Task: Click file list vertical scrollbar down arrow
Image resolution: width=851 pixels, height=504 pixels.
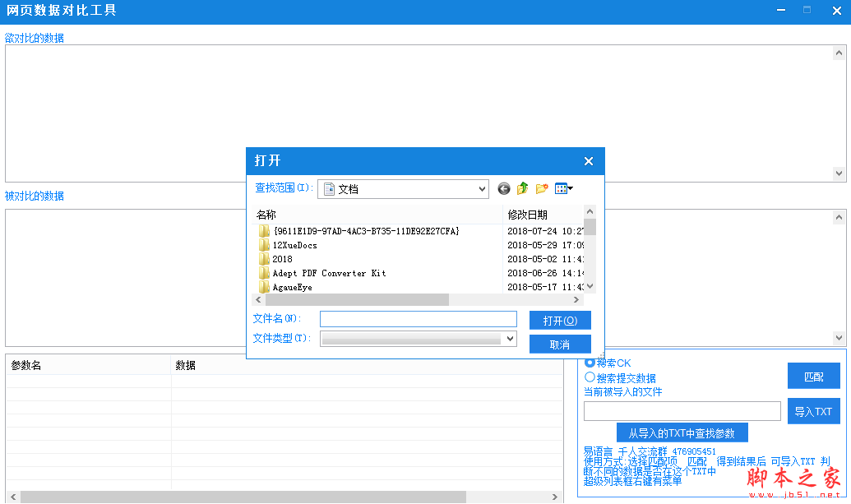Action: click(590, 286)
